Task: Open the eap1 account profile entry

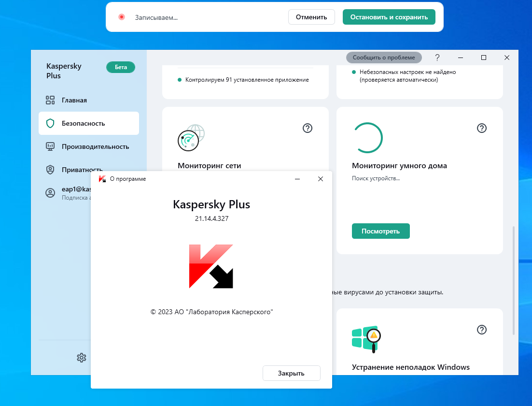Action: point(68,193)
